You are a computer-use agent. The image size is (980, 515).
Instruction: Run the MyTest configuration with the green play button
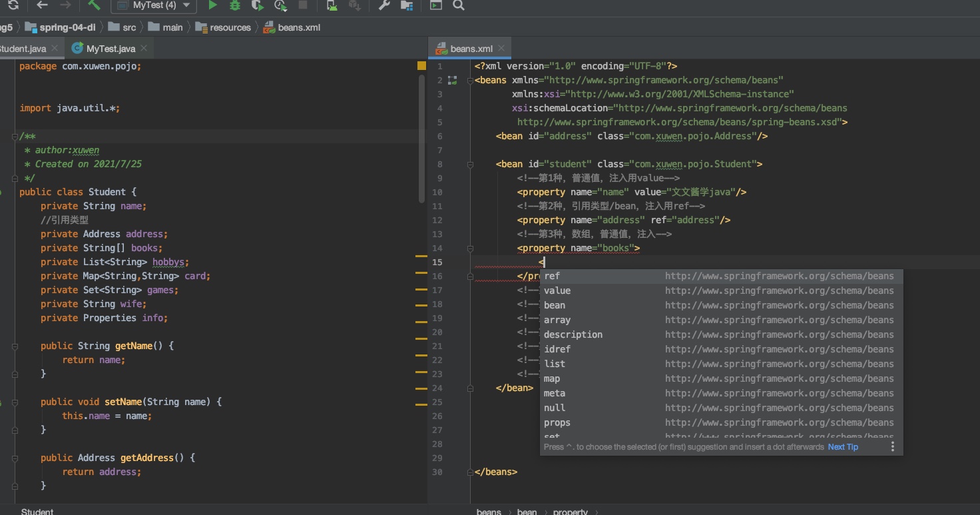[212, 5]
